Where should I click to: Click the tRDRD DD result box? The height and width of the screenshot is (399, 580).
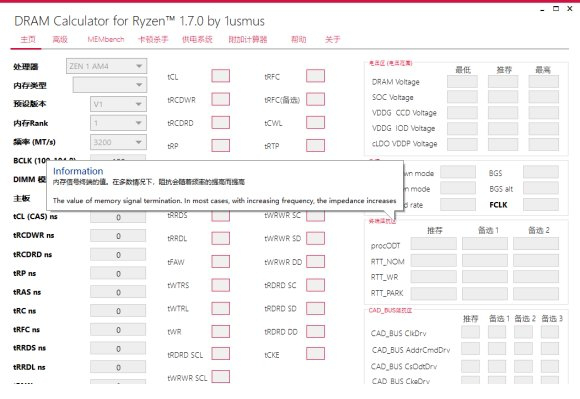pyautogui.click(x=316, y=331)
